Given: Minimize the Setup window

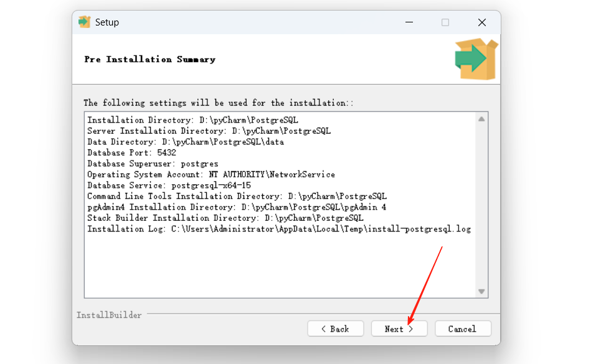Looking at the screenshot, I should [x=409, y=22].
